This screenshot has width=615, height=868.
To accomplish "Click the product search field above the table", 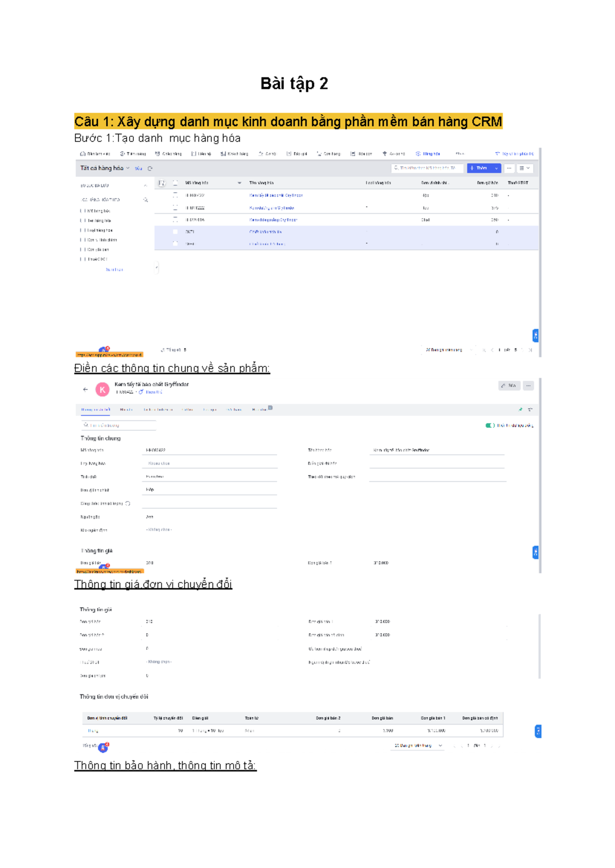I will [427, 168].
